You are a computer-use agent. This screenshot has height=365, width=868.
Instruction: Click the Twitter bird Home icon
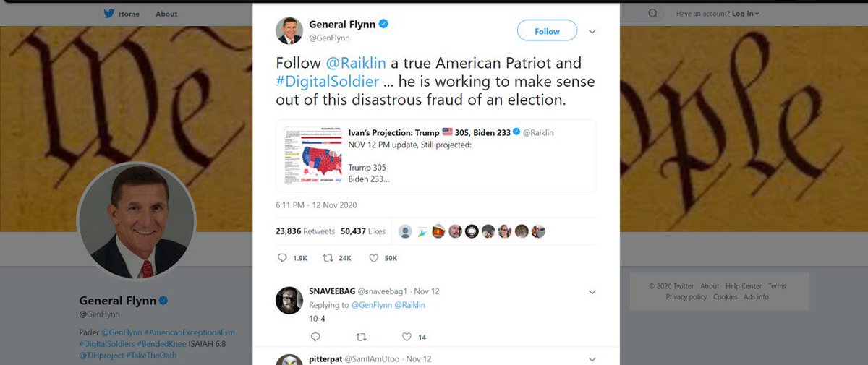click(109, 14)
